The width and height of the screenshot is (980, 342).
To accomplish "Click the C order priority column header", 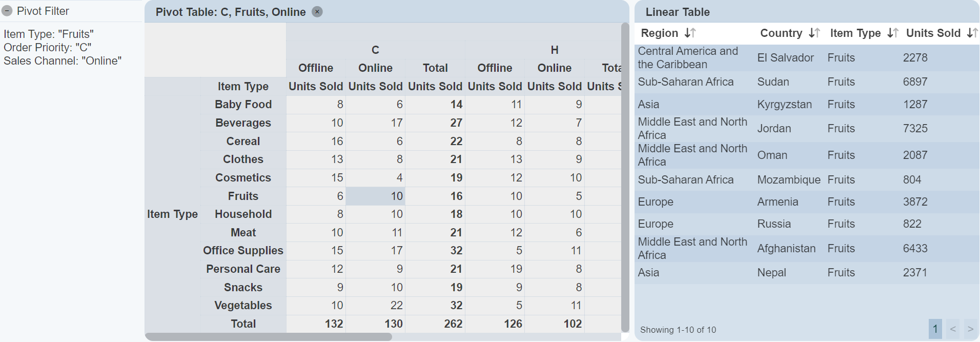I will coord(375,50).
